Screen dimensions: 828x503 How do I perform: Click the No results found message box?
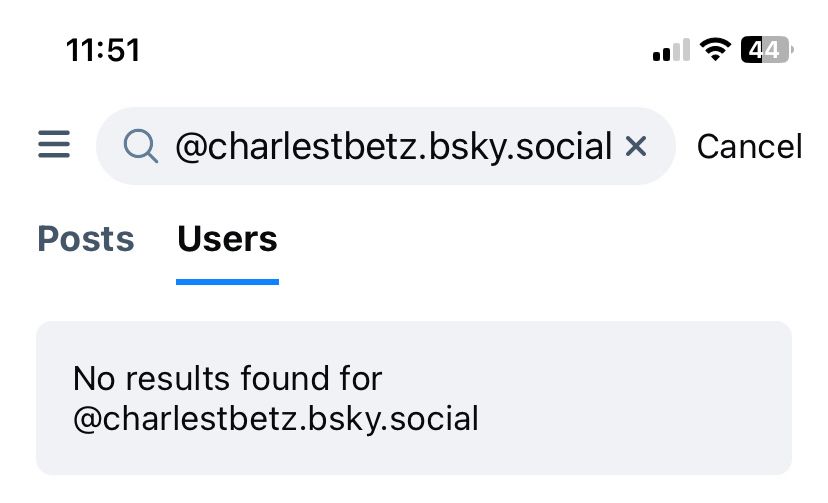pos(414,398)
